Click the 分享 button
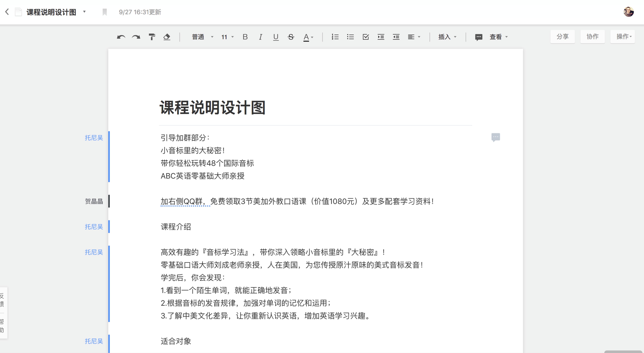Image resolution: width=644 pixels, height=353 pixels. tap(563, 36)
